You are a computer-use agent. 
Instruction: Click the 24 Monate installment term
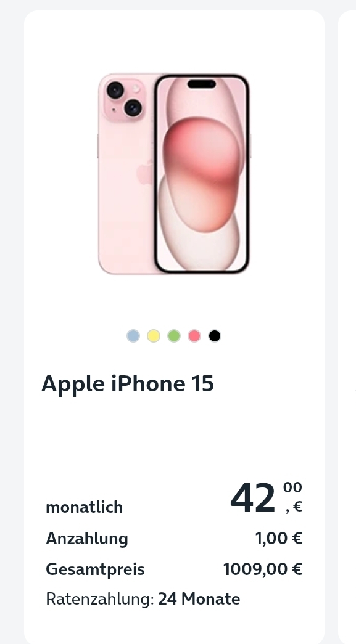(x=199, y=599)
